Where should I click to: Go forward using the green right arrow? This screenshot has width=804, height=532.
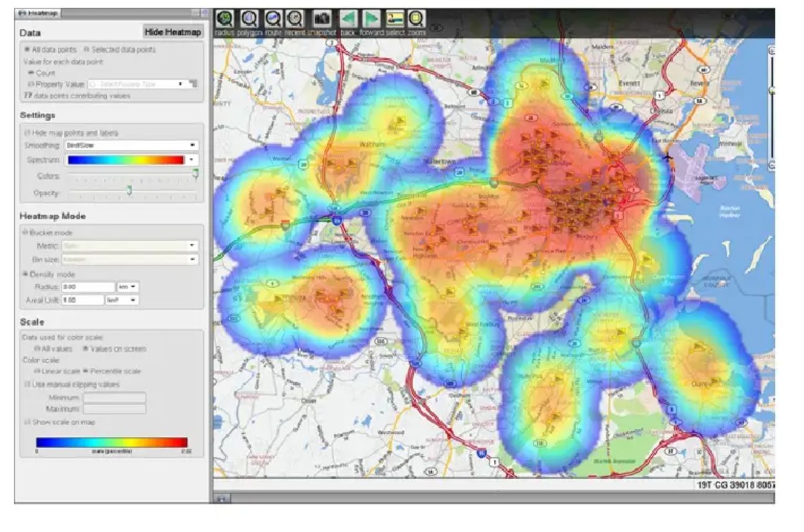(372, 19)
